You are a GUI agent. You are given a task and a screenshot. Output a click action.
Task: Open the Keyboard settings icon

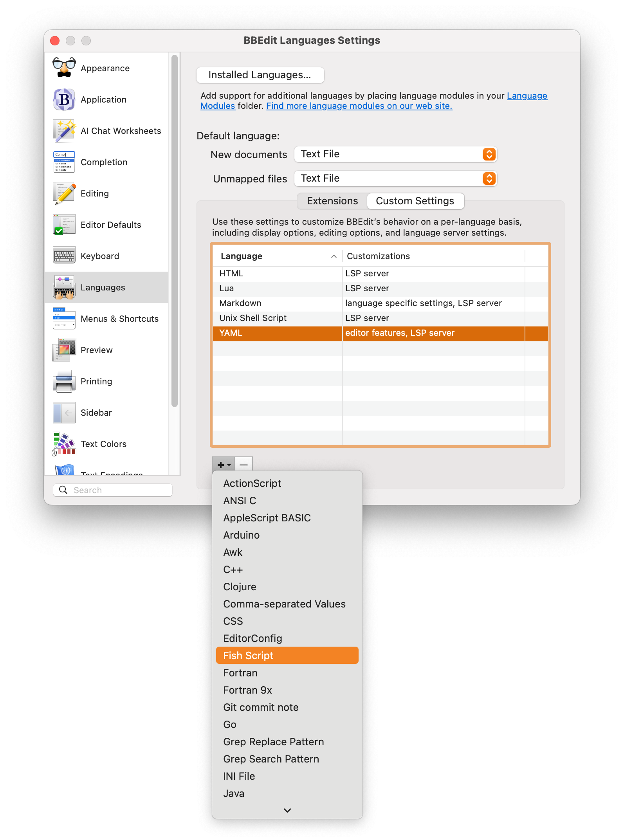click(64, 256)
